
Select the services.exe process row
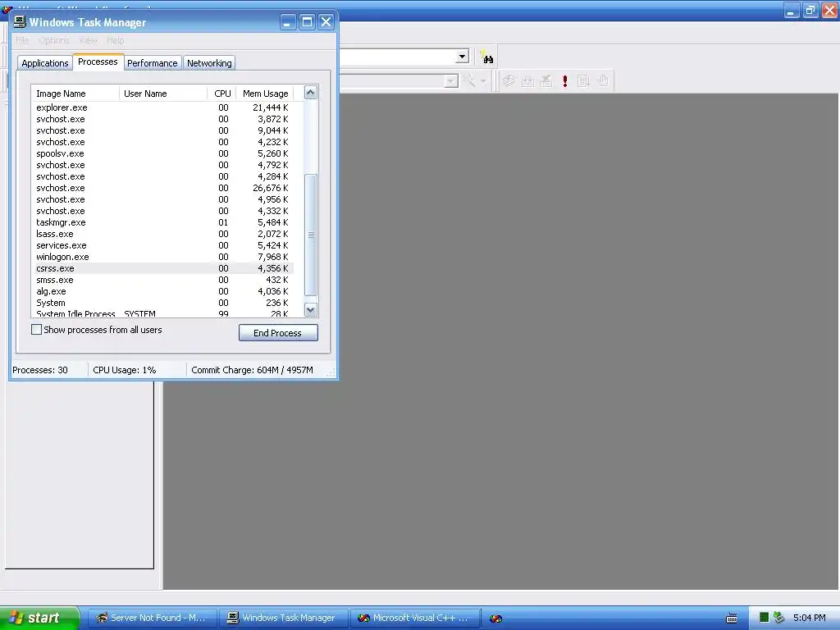coord(162,245)
